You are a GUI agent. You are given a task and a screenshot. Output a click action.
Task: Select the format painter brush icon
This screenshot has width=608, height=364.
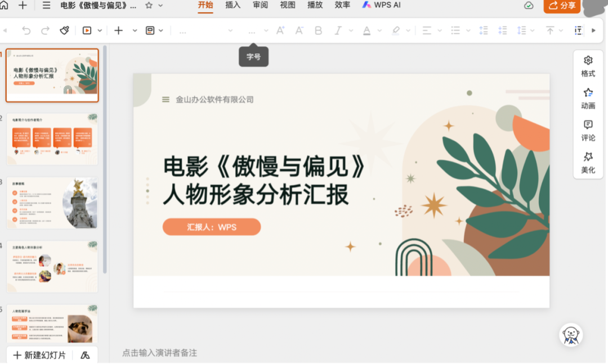64,30
